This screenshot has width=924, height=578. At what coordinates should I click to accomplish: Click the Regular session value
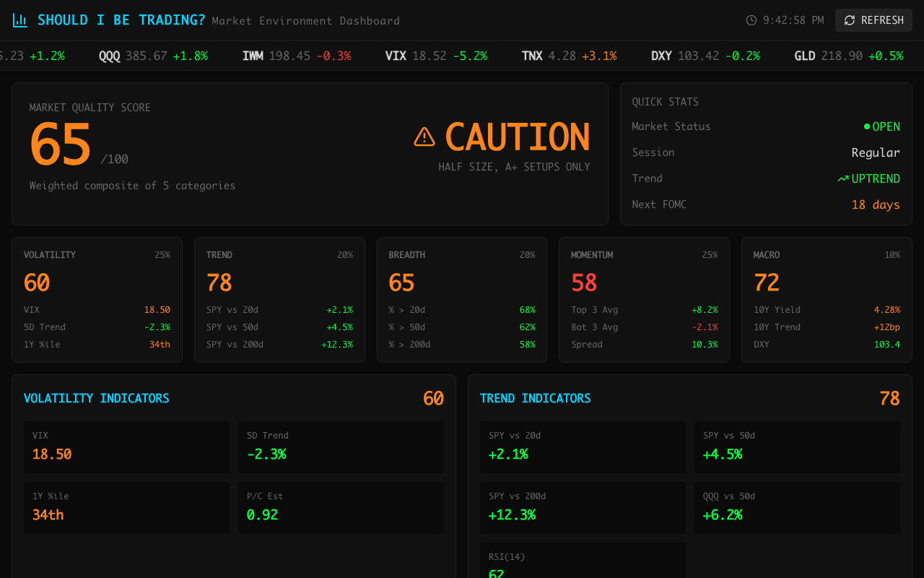pyautogui.click(x=876, y=152)
